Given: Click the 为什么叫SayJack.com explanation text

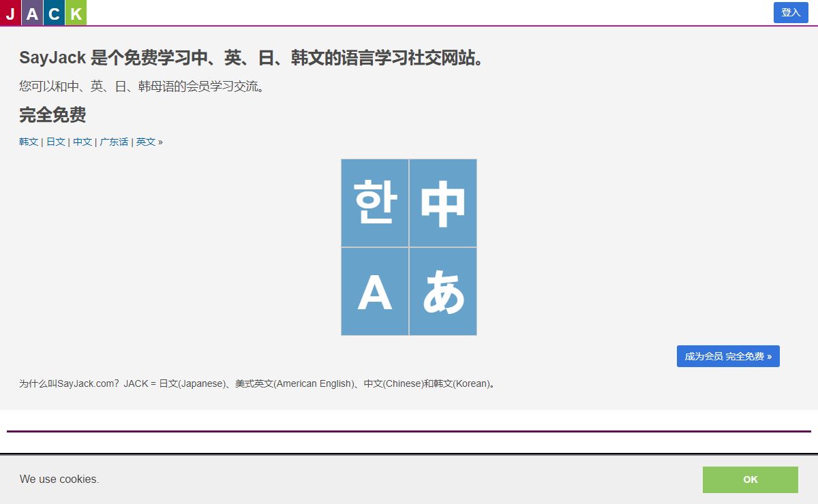Looking at the screenshot, I should (x=258, y=383).
